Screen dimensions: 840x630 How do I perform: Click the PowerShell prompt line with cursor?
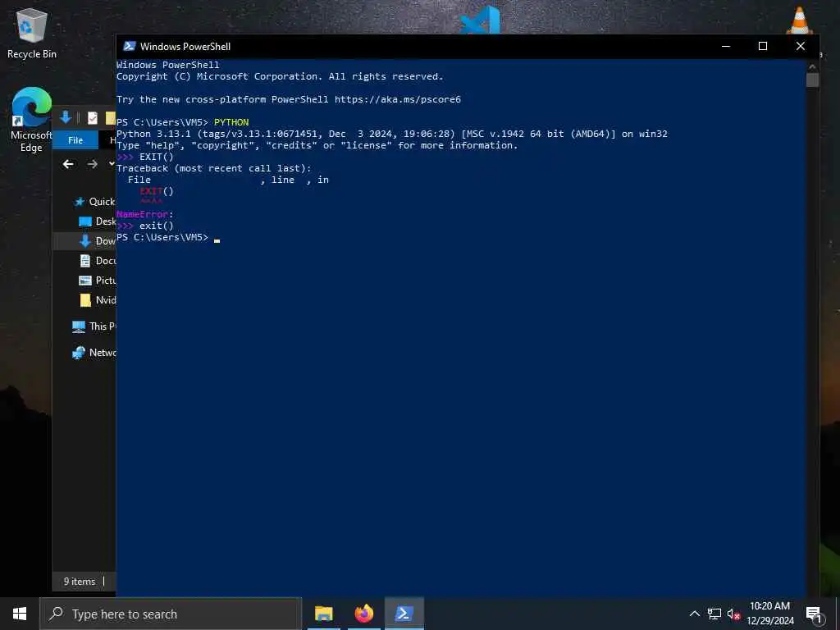[x=168, y=237]
